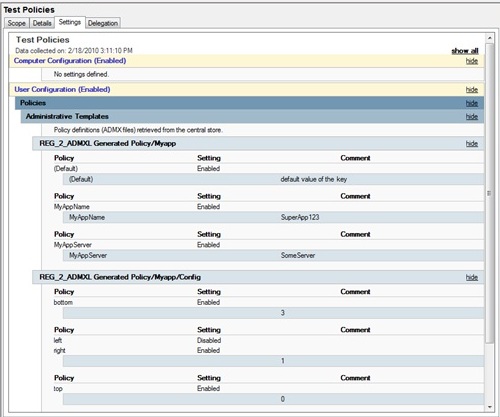Screen dimensions: 500x417
Task: Hide REG_2_ADMXL Generated Policy/Myapp section
Action: [x=472, y=144]
